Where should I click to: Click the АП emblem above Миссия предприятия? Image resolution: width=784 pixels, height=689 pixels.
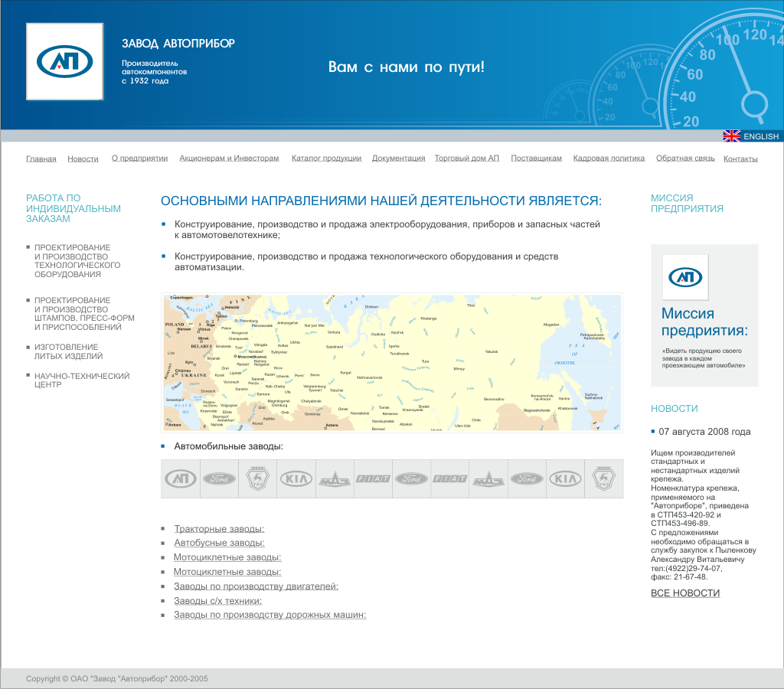click(x=686, y=277)
